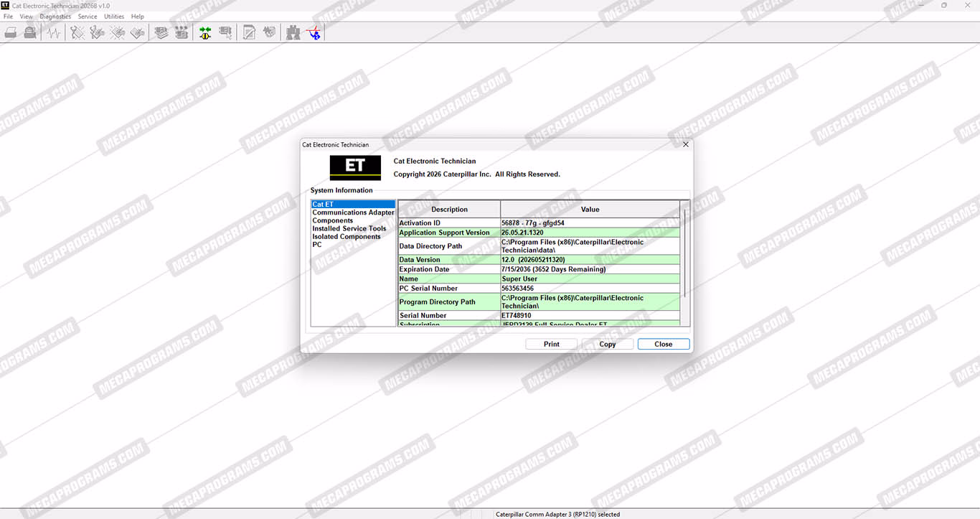The image size is (980, 519).
Task: Open the Utilities menu
Action: tap(114, 17)
